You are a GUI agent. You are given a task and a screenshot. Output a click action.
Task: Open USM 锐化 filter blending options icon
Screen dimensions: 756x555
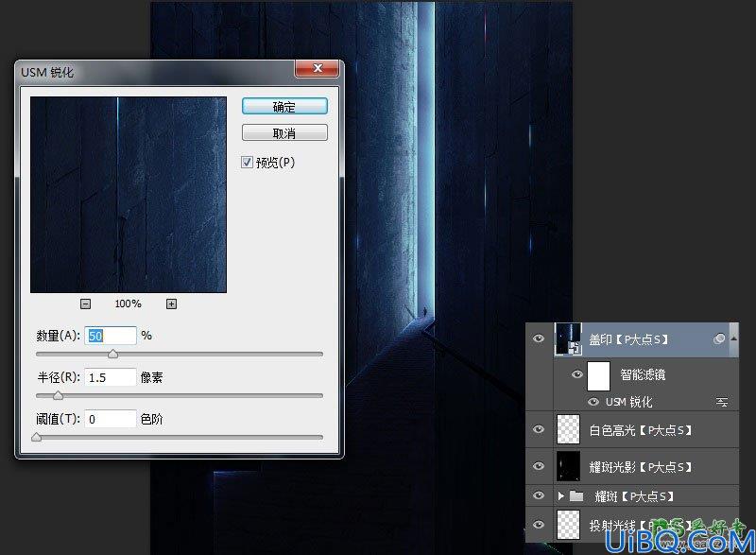tap(722, 402)
